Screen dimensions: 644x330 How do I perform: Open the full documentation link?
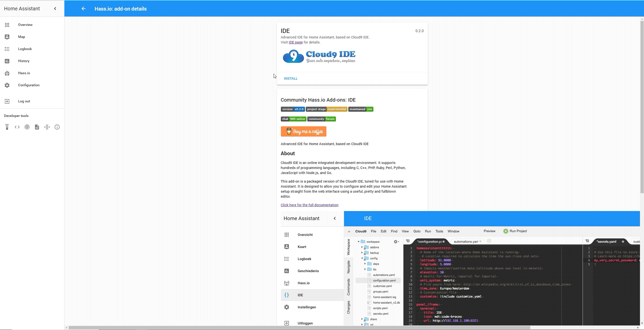pos(309,205)
